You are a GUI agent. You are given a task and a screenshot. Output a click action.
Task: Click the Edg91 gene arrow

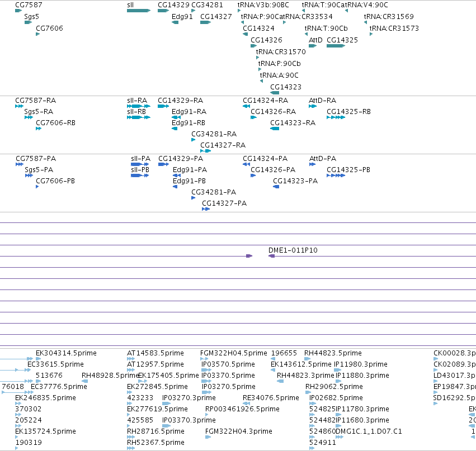click(175, 22)
